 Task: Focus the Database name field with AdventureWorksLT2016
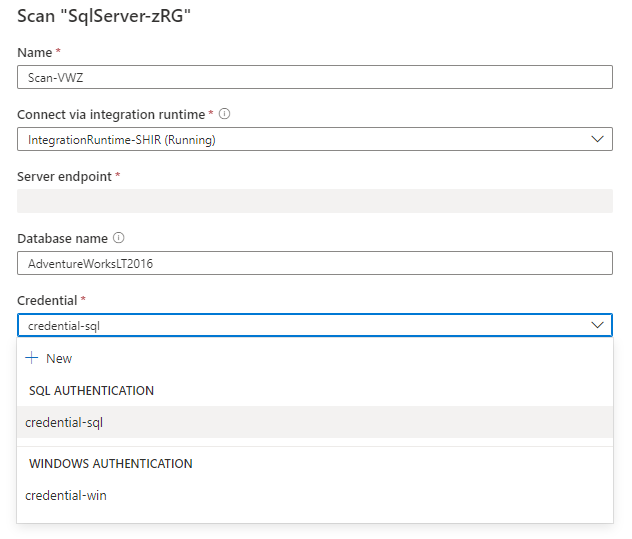point(314,263)
